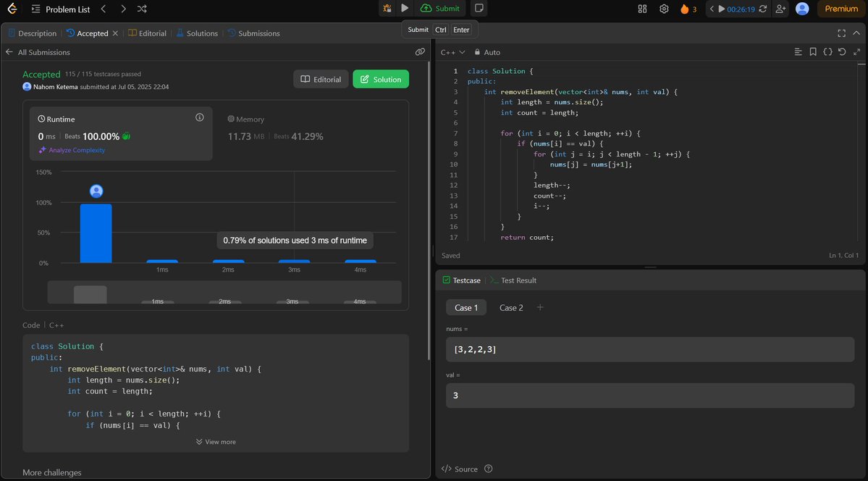Click the 'Ln 1, Col 1' status text
This screenshot has height=481, width=868.
pyautogui.click(x=843, y=256)
